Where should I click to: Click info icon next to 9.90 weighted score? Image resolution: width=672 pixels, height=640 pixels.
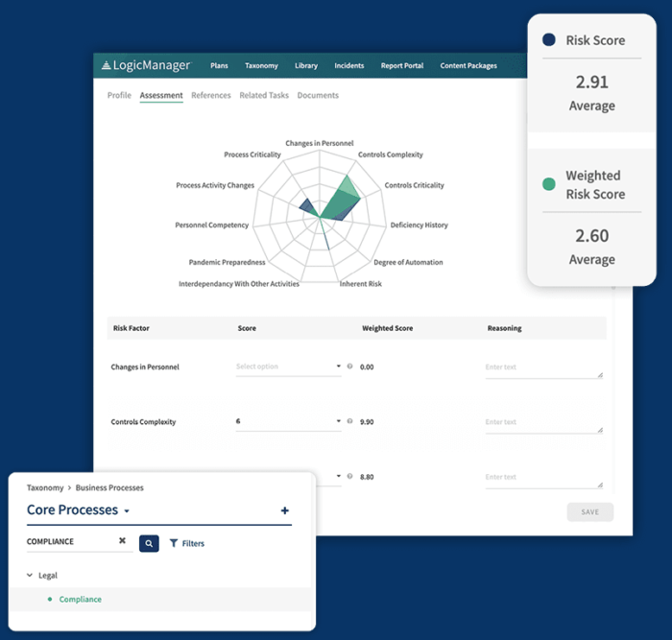pyautogui.click(x=349, y=421)
